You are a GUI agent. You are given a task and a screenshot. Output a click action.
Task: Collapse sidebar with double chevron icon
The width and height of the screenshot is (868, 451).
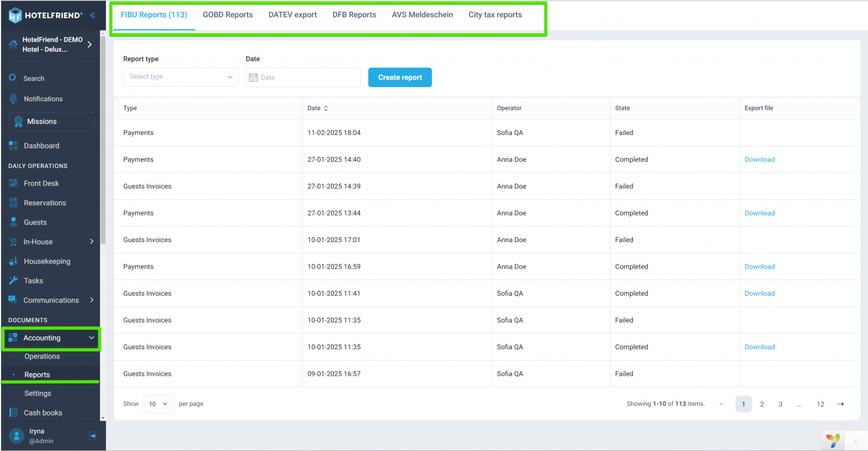coord(93,15)
